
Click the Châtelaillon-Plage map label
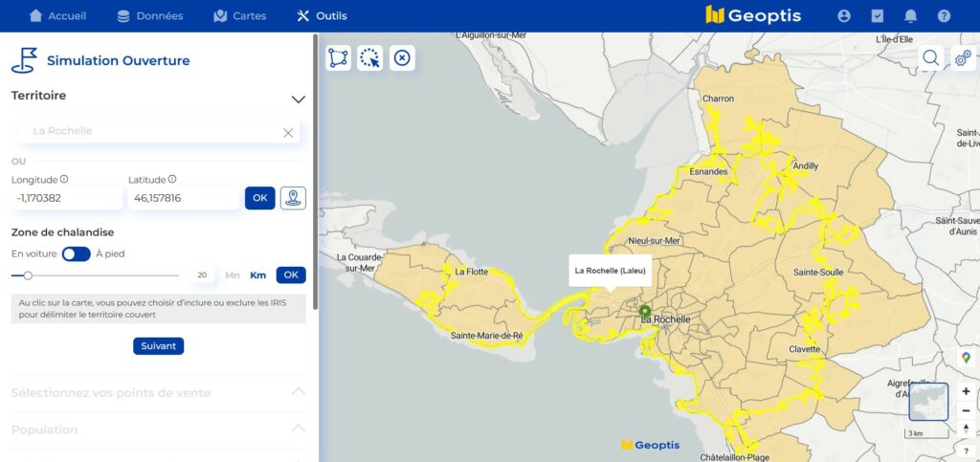(x=734, y=457)
